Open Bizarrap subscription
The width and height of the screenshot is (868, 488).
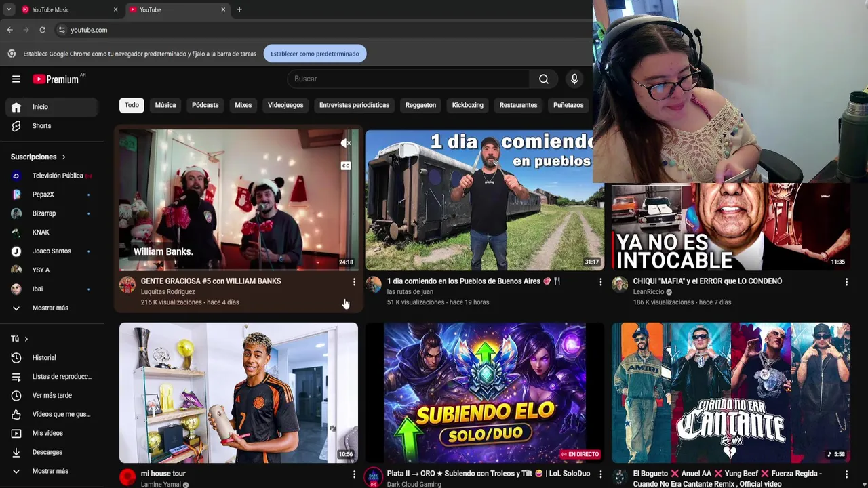pyautogui.click(x=52, y=213)
